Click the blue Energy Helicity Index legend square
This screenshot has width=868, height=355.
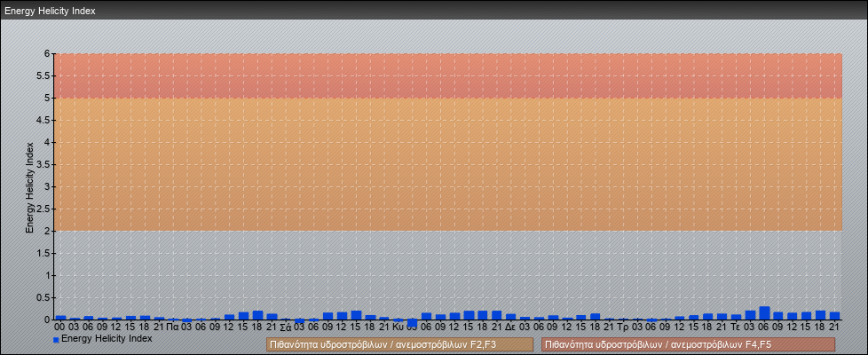(x=56, y=339)
